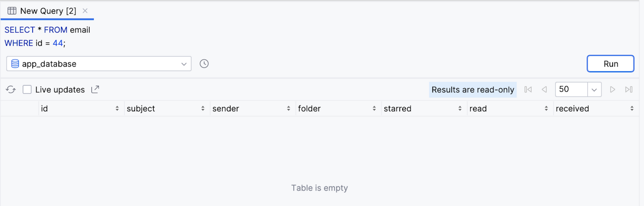
Task: Sort by the id column
Action: click(x=81, y=109)
